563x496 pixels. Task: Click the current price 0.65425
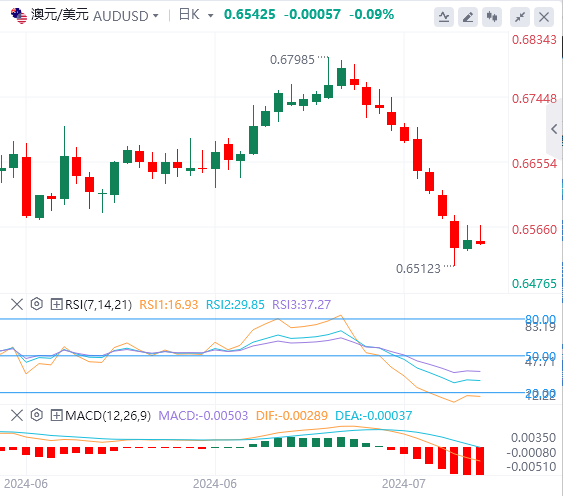point(250,15)
